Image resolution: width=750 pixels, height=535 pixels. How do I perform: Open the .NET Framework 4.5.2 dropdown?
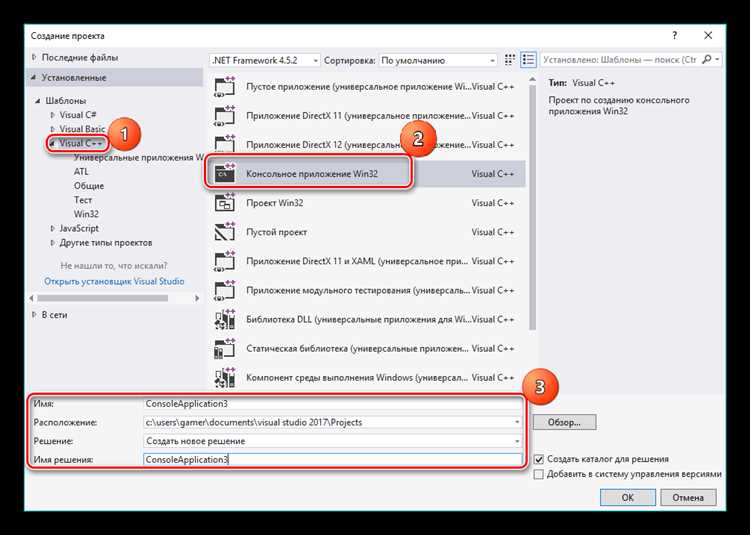(265, 60)
